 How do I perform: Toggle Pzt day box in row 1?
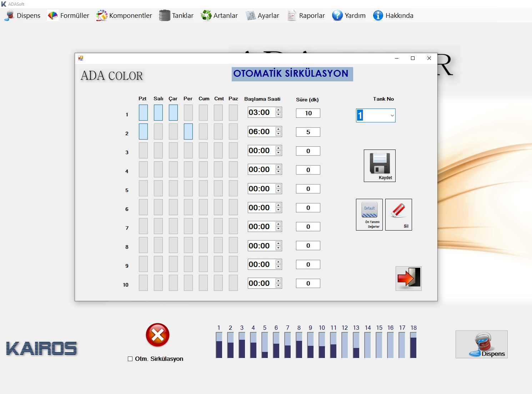point(143,113)
